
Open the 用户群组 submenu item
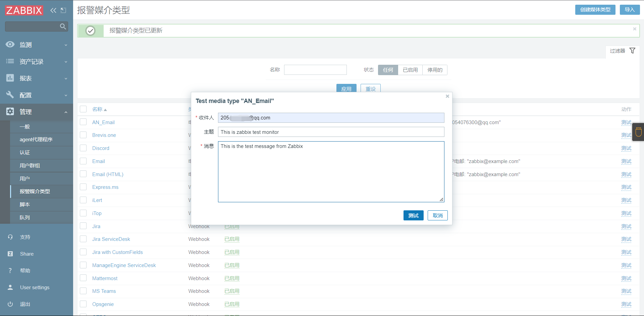point(42,166)
